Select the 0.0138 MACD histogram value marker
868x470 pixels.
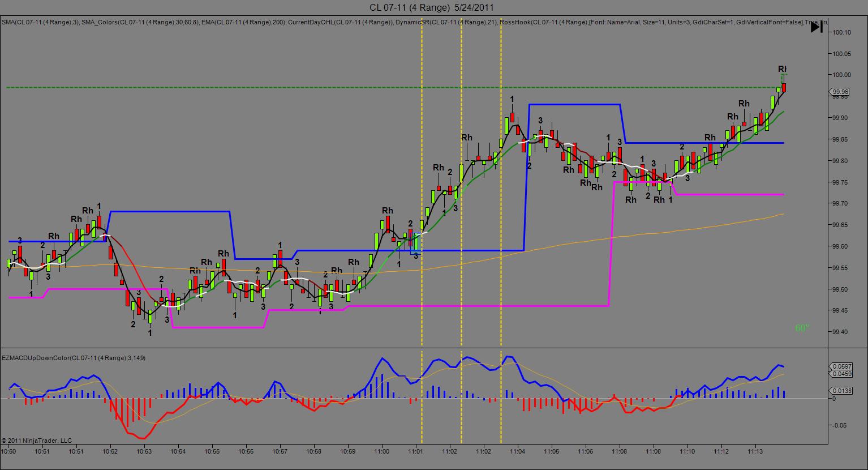point(840,390)
